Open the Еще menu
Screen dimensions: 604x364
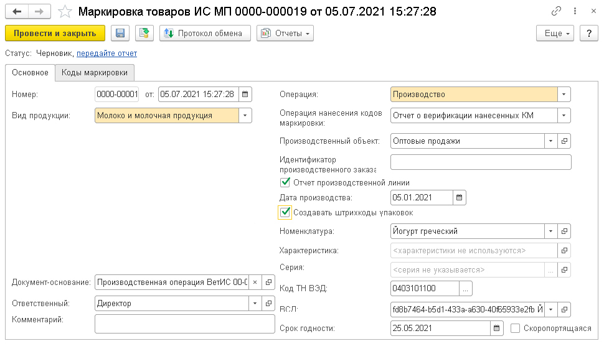pos(555,33)
